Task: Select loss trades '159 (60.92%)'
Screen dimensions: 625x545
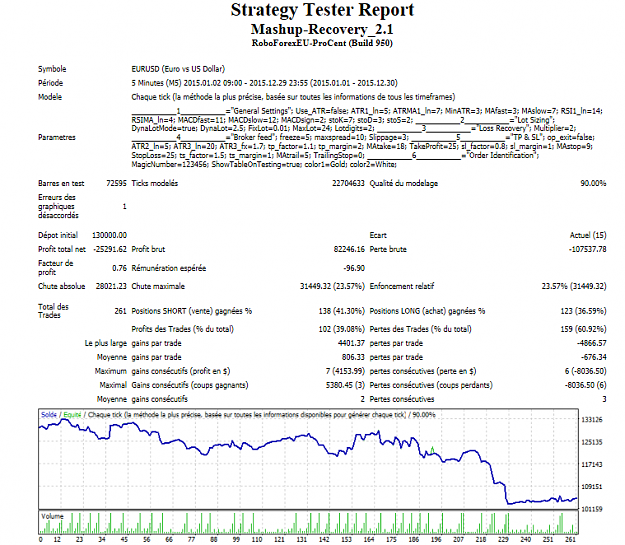Action: pyautogui.click(x=584, y=329)
